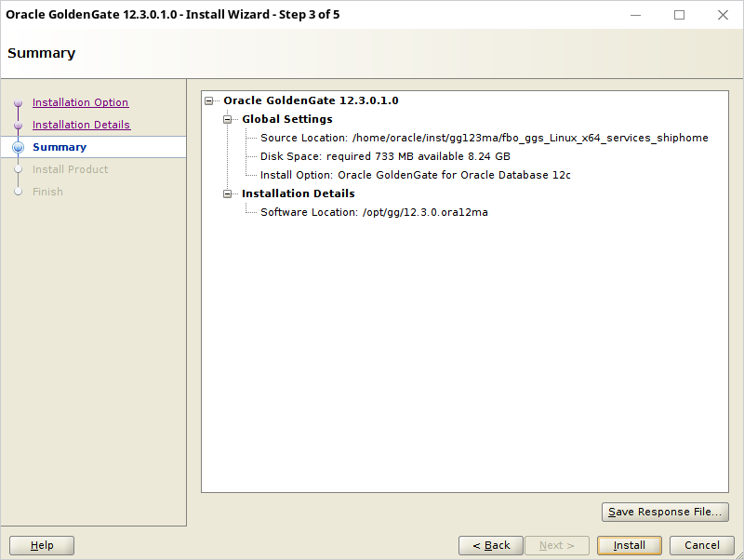
Task: Click the Installation Details step bullet icon
Action: pyautogui.click(x=18, y=125)
